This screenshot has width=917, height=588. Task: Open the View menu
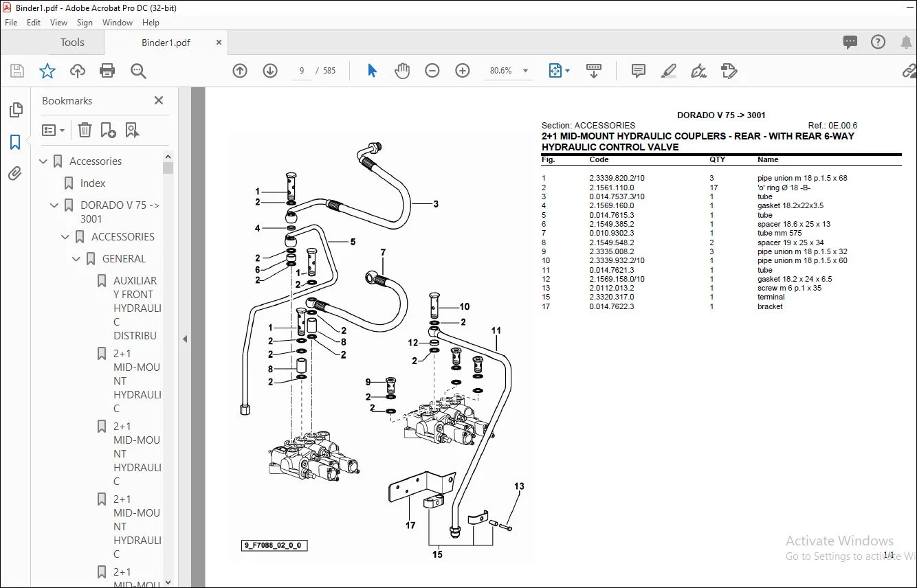(59, 23)
